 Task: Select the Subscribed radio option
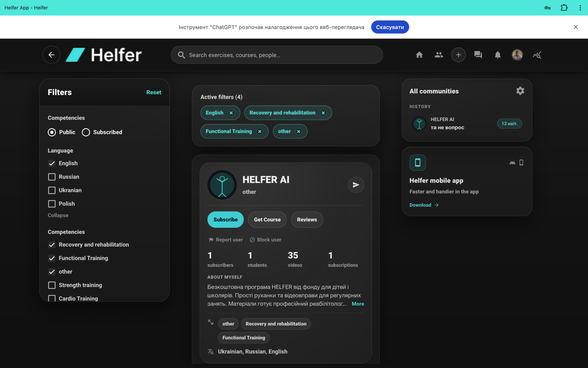point(86,132)
